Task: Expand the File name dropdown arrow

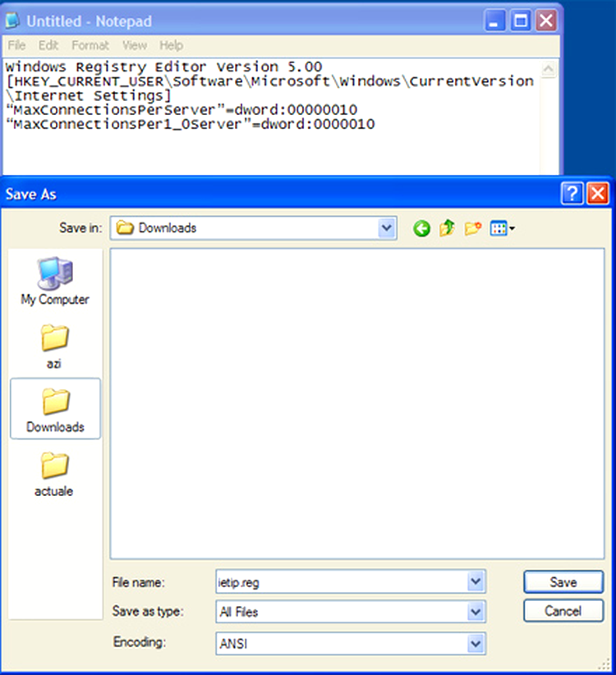Action: 476,581
